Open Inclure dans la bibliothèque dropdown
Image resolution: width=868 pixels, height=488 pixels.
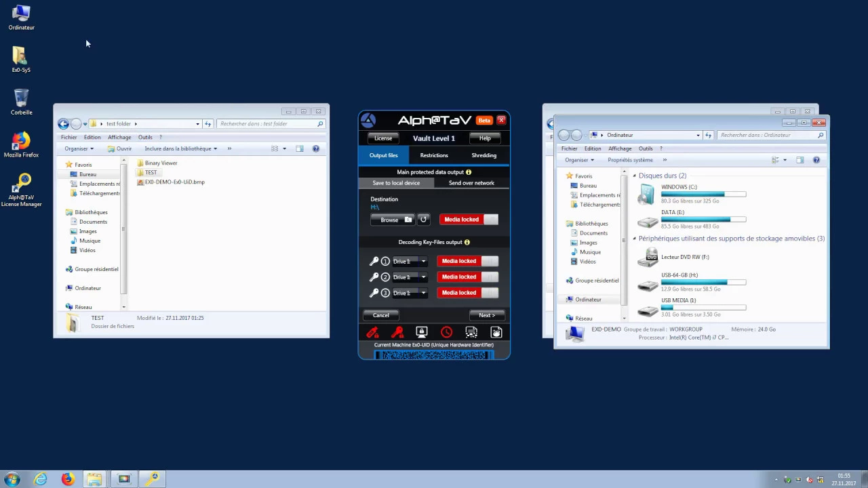180,148
